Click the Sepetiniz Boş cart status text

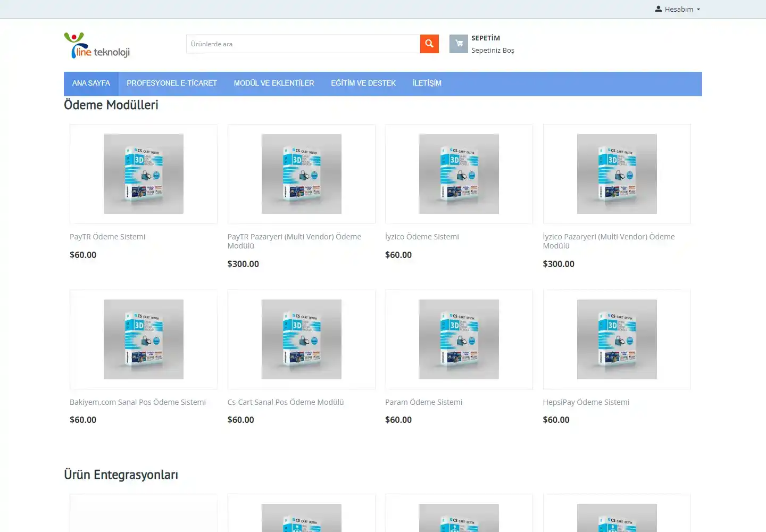493,51
